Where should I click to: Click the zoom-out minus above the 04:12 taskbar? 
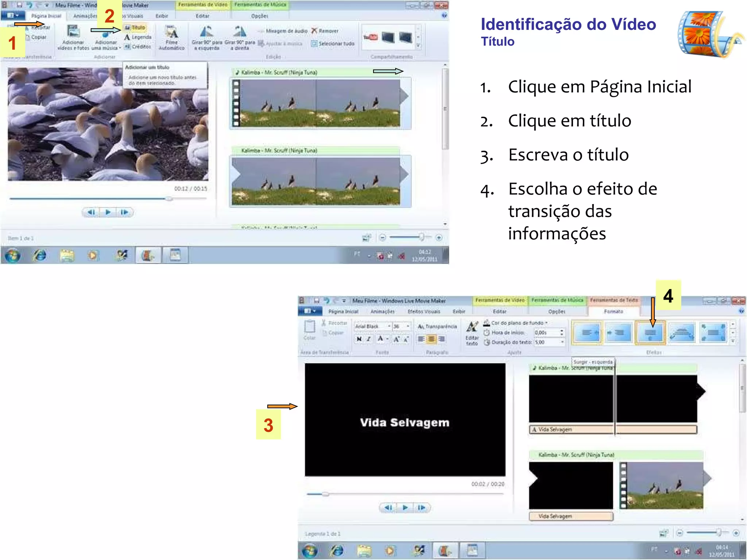click(x=382, y=238)
